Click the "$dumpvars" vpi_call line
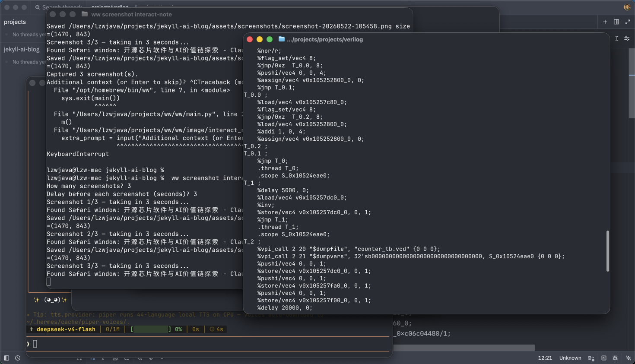Image resolution: width=635 pixels, height=364 pixels. tap(411, 256)
